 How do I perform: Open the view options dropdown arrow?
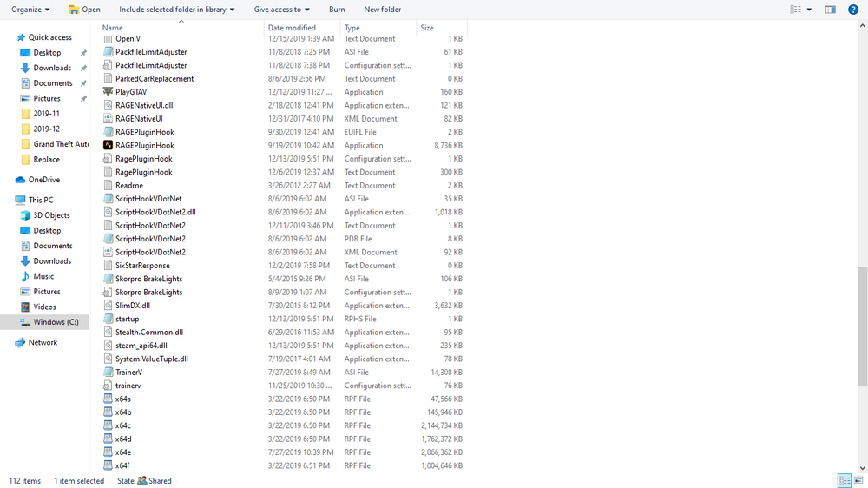(x=809, y=10)
